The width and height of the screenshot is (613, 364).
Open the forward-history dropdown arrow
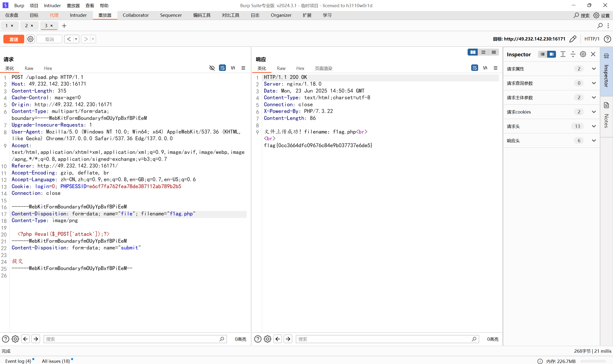pyautogui.click(x=93, y=39)
